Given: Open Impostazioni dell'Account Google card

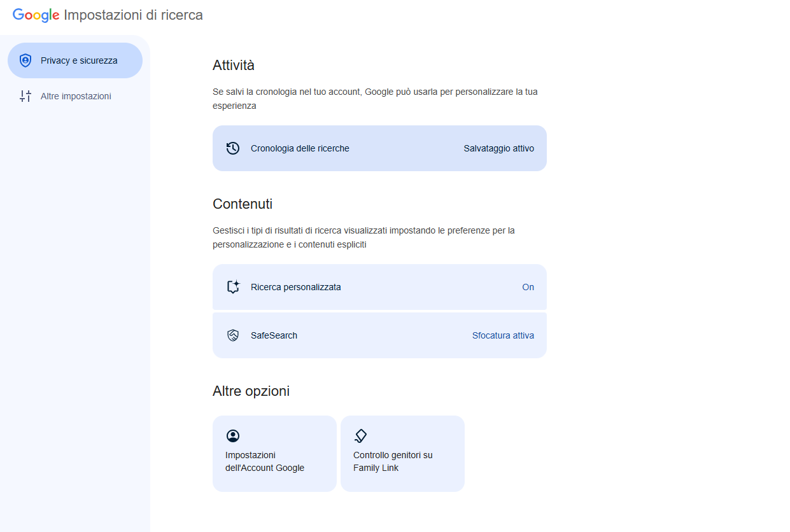Looking at the screenshot, I should pyautogui.click(x=274, y=454).
